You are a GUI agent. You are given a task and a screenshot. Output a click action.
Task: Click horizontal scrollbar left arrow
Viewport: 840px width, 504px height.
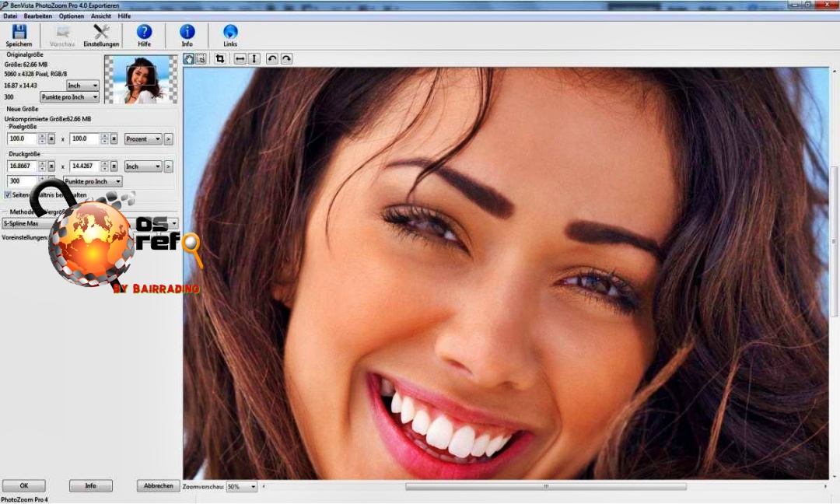(x=264, y=487)
